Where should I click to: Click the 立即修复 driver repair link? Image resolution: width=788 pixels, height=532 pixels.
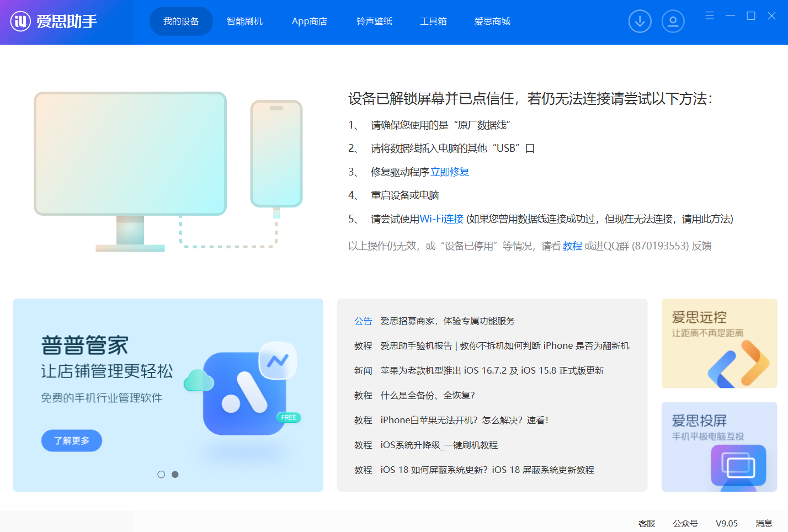pos(450,172)
